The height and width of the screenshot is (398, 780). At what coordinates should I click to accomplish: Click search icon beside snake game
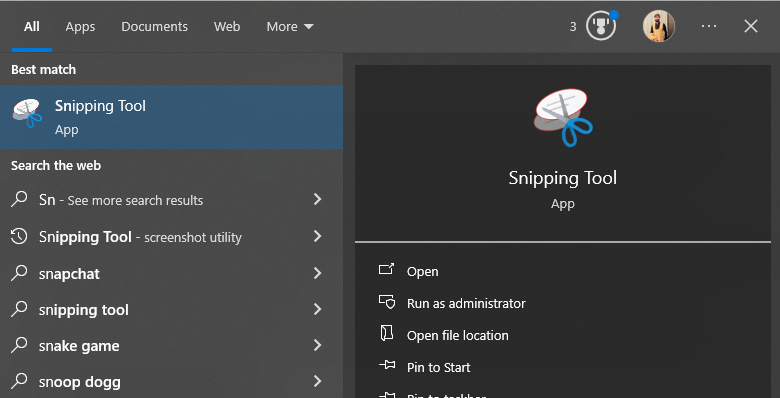(x=19, y=345)
